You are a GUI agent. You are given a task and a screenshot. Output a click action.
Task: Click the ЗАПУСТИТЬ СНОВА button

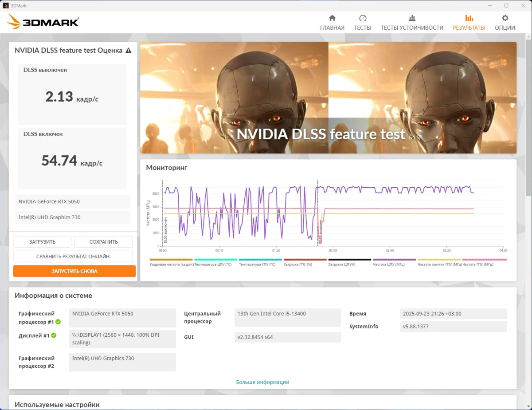(74, 271)
